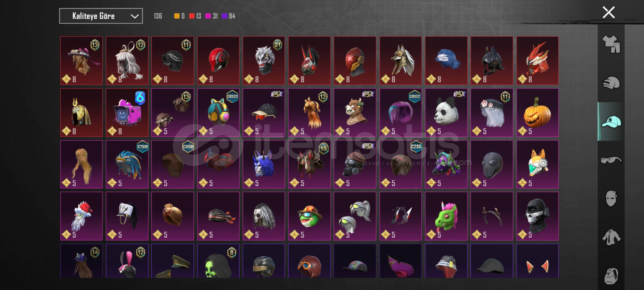The width and height of the screenshot is (644, 290).
Task: Filter by pink quality swatch showing 31
Action: [211, 16]
